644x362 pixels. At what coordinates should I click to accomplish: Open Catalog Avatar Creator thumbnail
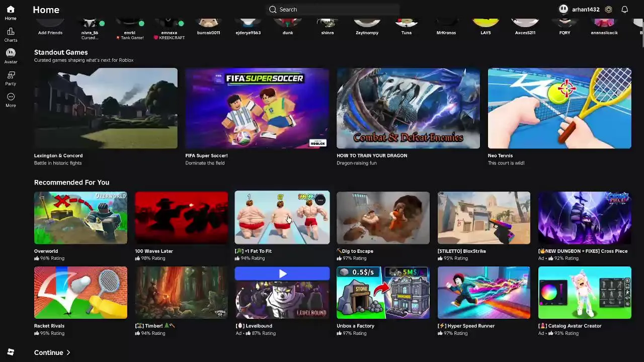585,293
